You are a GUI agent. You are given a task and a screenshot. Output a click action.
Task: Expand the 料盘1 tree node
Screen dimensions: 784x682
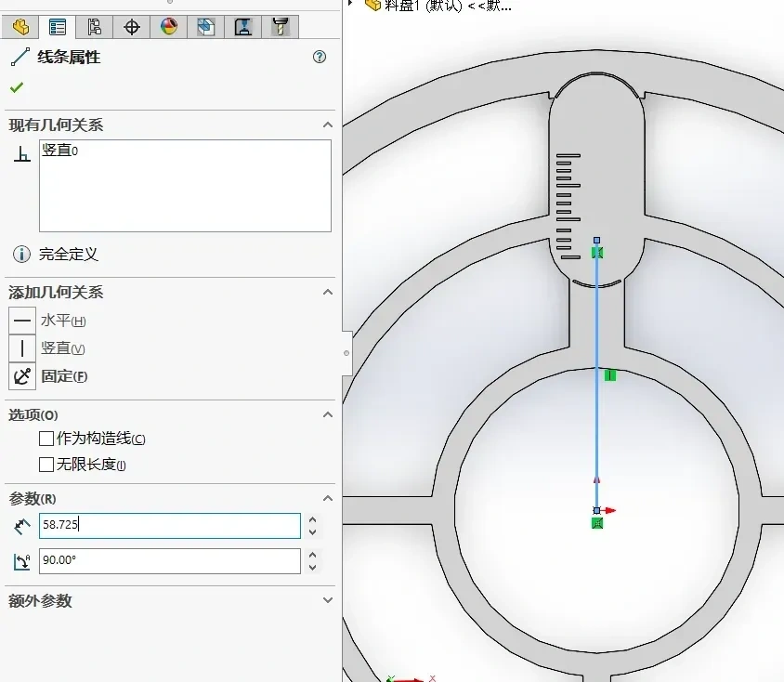[x=350, y=3]
